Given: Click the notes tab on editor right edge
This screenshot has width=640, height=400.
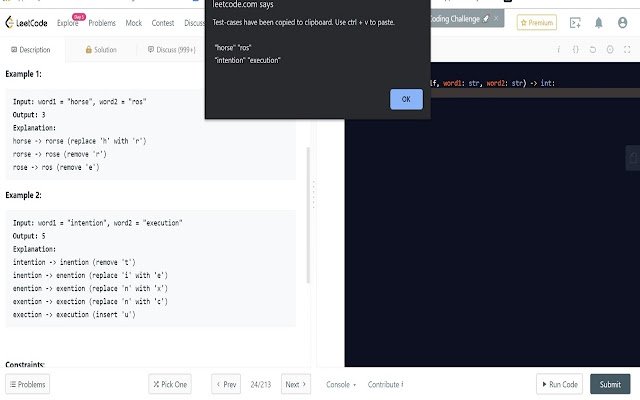Looking at the screenshot, I should pos(633,158).
